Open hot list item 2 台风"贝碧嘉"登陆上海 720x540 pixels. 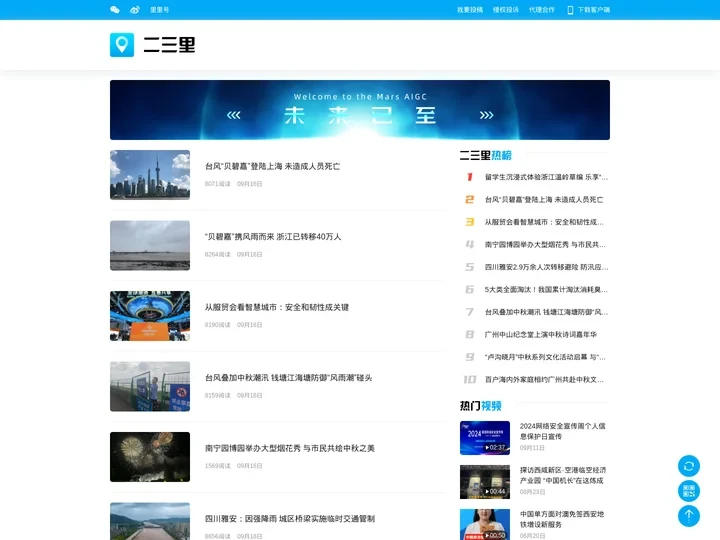pos(544,199)
